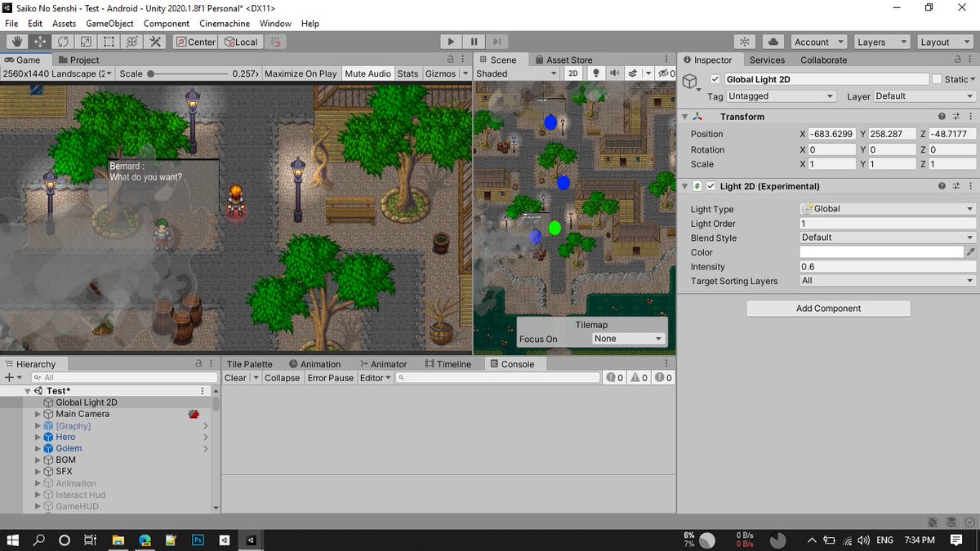Viewport: 980px width, 551px height.
Task: Switch to Services tab
Action: pyautogui.click(x=767, y=60)
